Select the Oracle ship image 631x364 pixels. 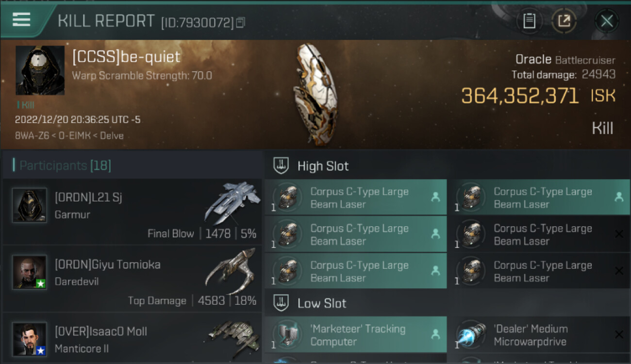[315, 95]
